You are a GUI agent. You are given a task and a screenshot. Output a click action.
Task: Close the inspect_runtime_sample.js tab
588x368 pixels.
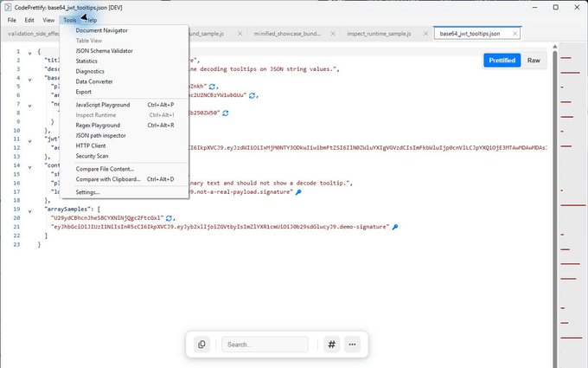[x=425, y=34]
